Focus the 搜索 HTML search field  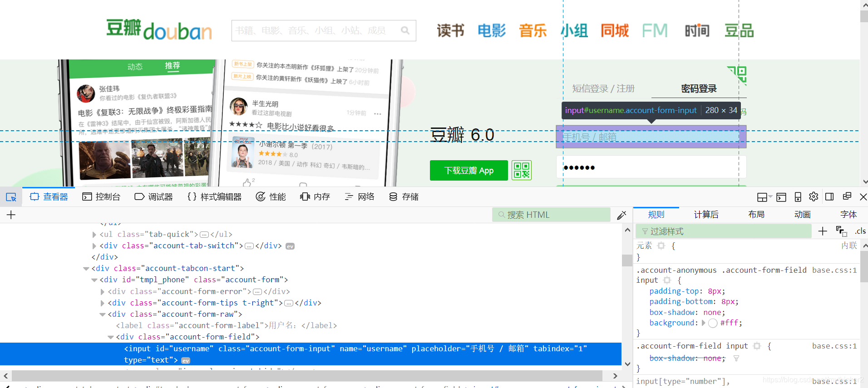tap(551, 215)
